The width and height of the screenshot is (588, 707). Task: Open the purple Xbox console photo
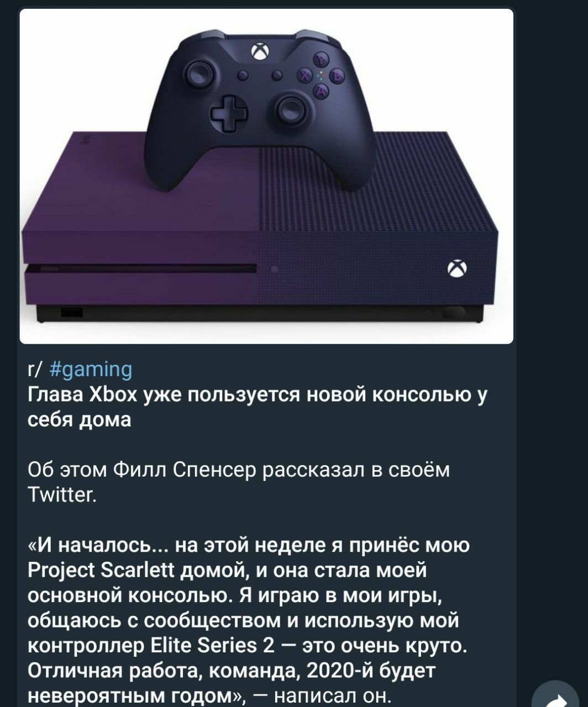pos(266,177)
